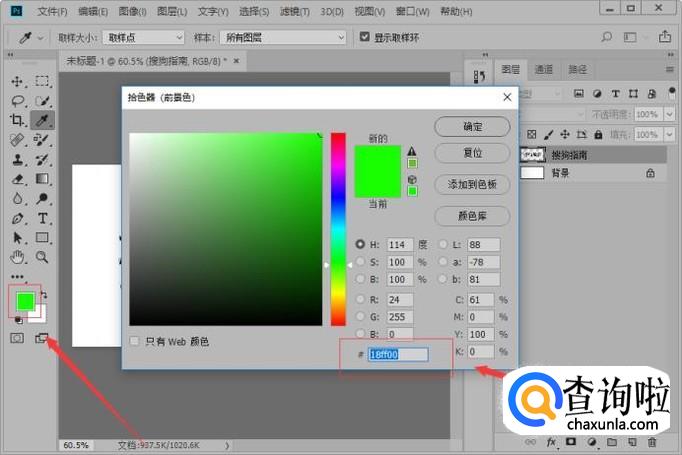The height and width of the screenshot is (455, 682).
Task: Select the Dodge tool
Action: pos(42,199)
